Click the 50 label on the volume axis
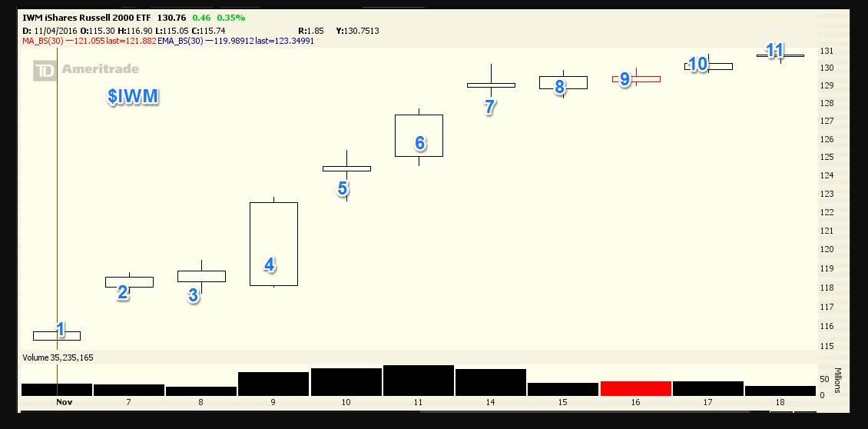Screen dimensions: 868x429 click(x=824, y=379)
